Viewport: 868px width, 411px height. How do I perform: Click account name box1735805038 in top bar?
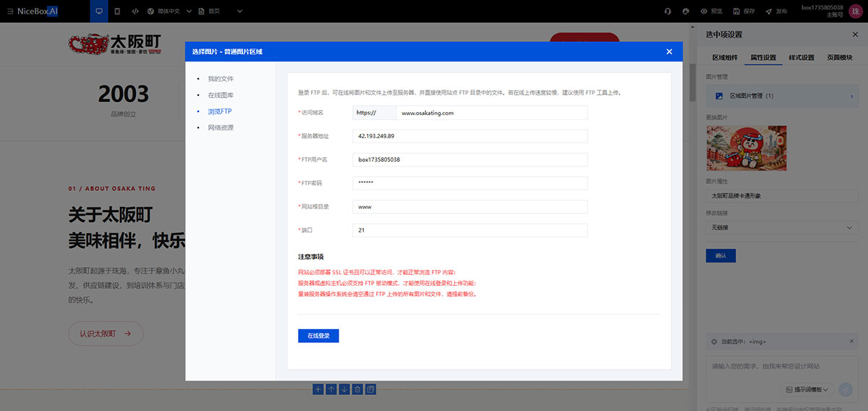click(822, 7)
